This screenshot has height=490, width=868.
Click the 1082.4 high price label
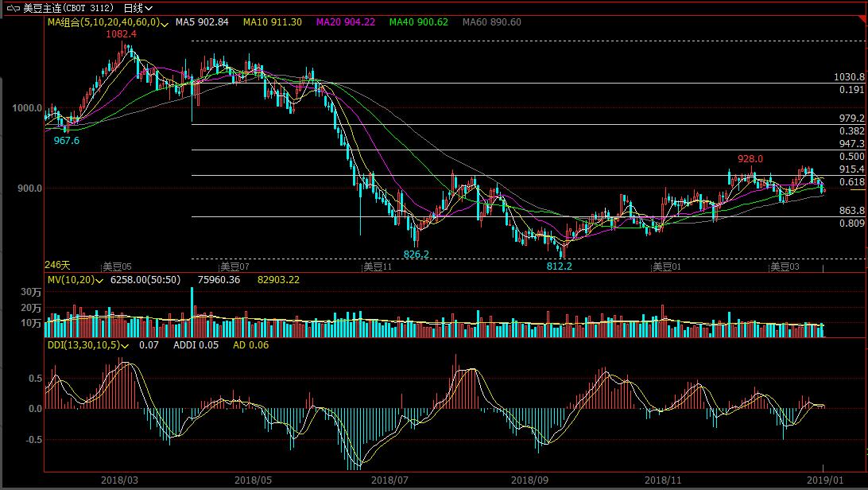point(121,34)
